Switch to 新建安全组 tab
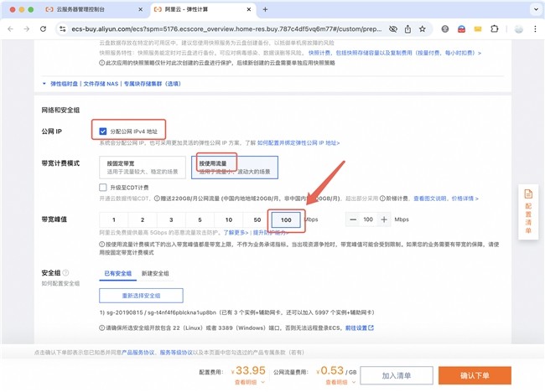Image resolution: width=545 pixels, height=392 pixels. tap(156, 273)
